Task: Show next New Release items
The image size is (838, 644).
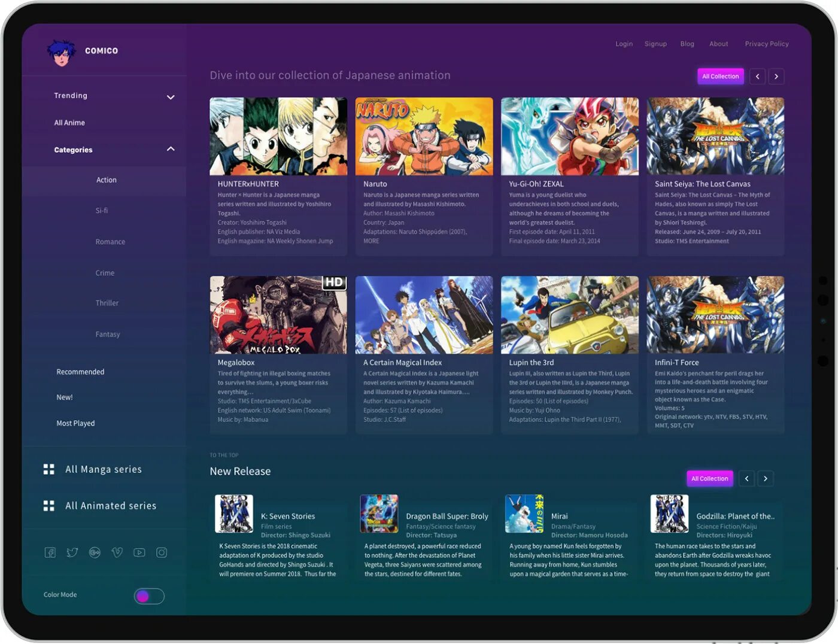Action: tap(766, 478)
